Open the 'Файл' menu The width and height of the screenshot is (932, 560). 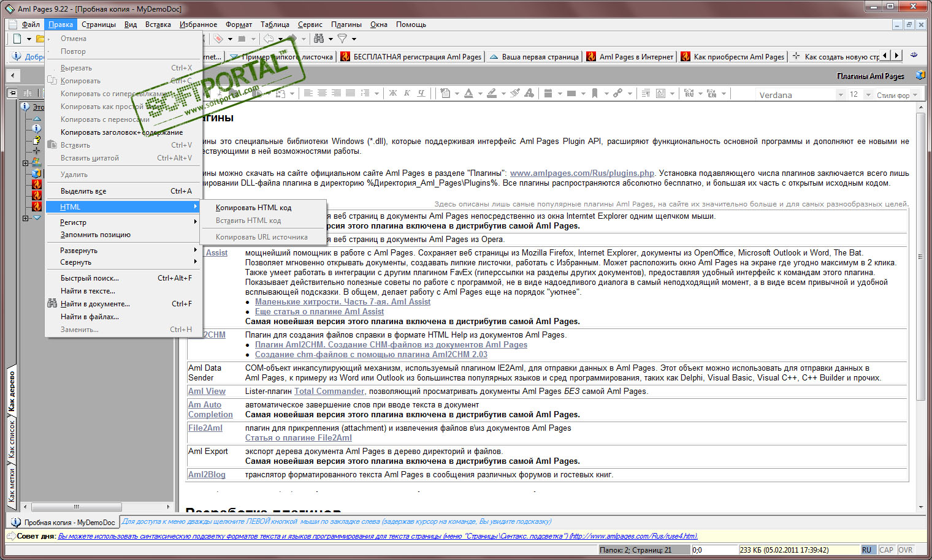tap(31, 25)
